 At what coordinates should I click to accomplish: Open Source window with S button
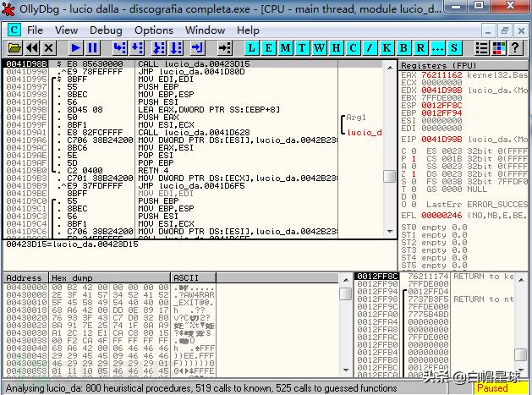click(x=454, y=48)
